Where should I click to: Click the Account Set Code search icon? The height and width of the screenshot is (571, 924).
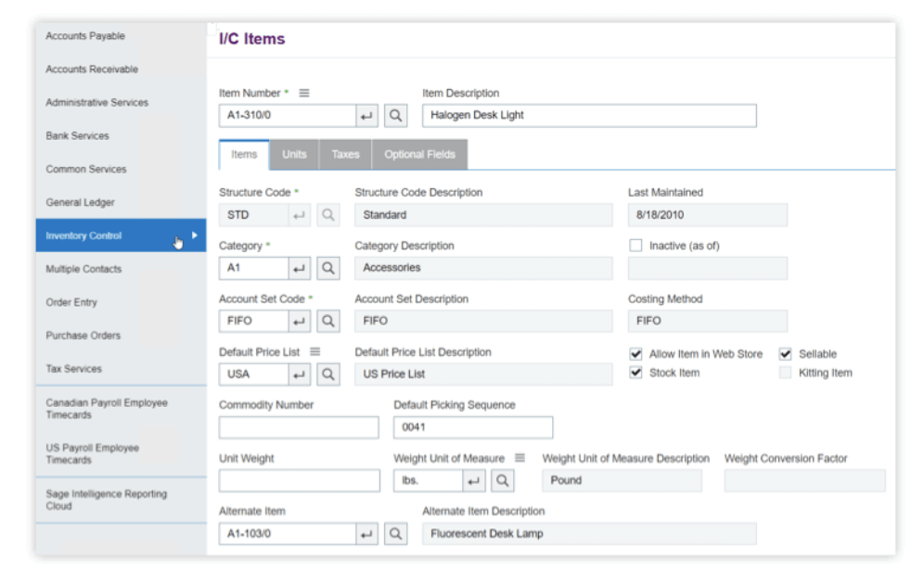click(x=327, y=322)
